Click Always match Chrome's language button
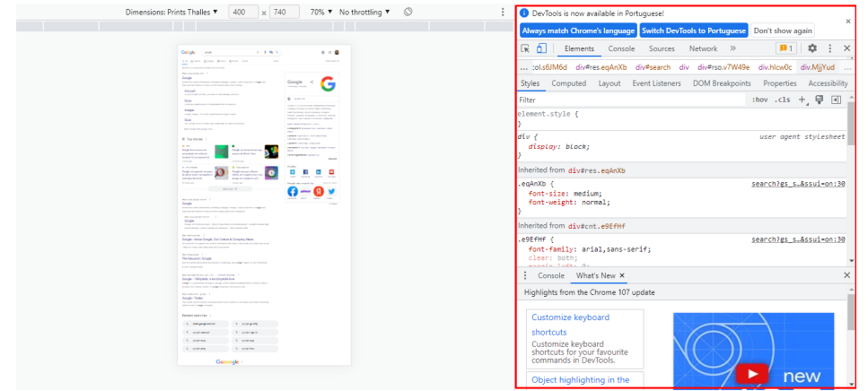The image size is (868, 391). 578,31
